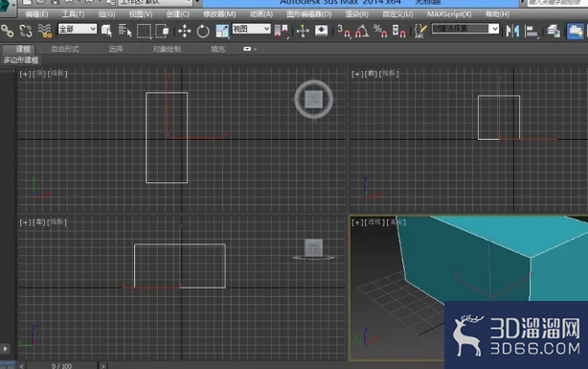Screen dimensions: 588x369
Task: Select the Select and Link tool
Action: coord(7,31)
